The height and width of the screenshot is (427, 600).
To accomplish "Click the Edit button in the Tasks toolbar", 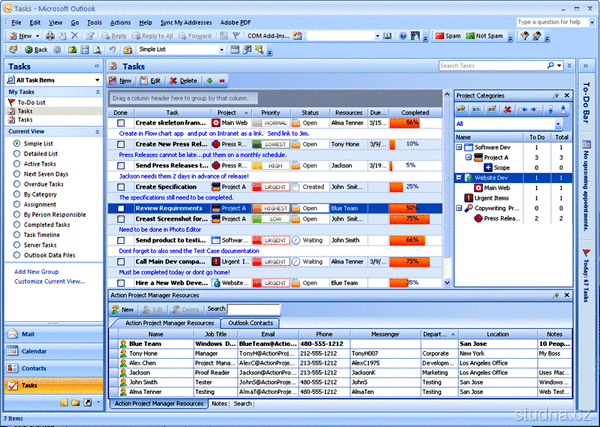I will coord(151,80).
